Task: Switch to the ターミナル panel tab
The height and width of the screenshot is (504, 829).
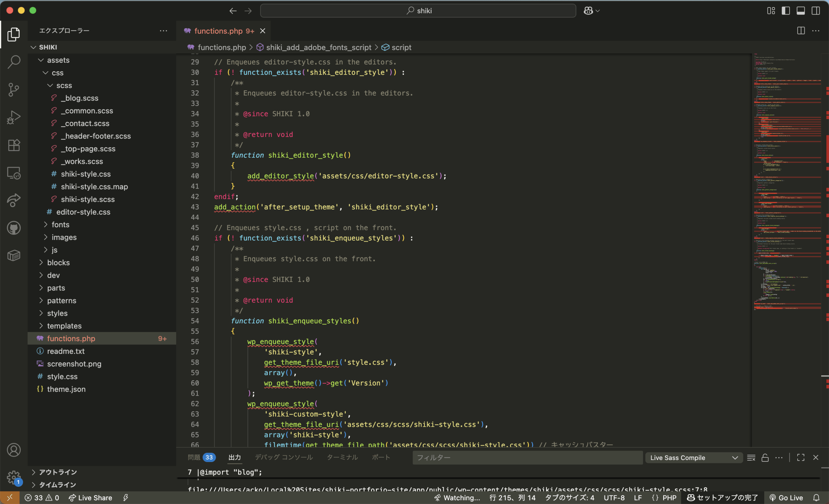Action: pyautogui.click(x=342, y=457)
